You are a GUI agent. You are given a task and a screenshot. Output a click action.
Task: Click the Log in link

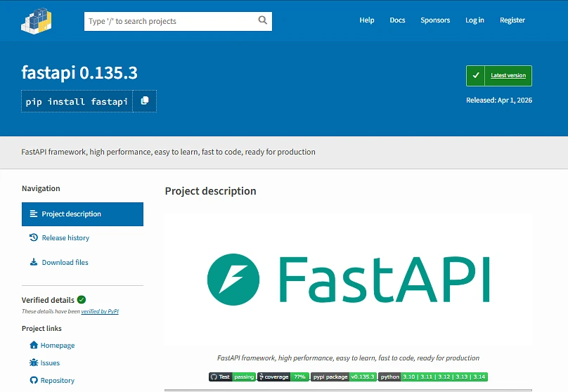(475, 20)
